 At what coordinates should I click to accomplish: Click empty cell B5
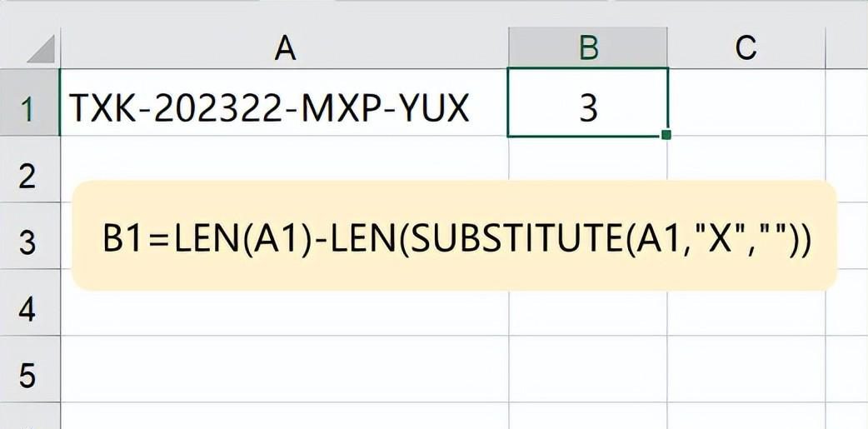tap(587, 369)
